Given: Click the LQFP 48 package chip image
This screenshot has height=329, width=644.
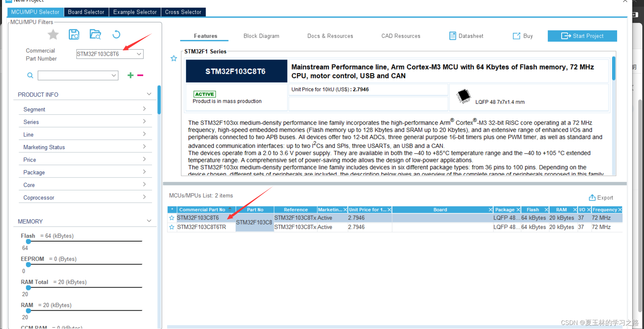Looking at the screenshot, I should [464, 96].
